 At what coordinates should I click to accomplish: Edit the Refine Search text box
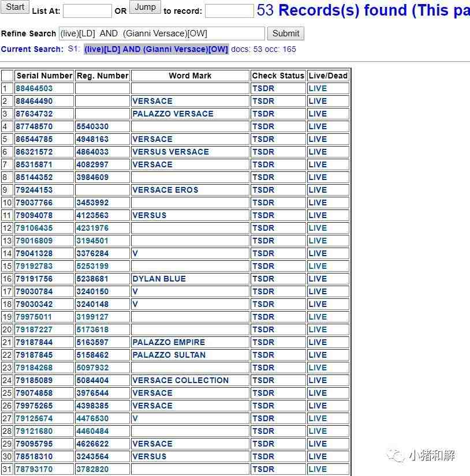[162, 33]
